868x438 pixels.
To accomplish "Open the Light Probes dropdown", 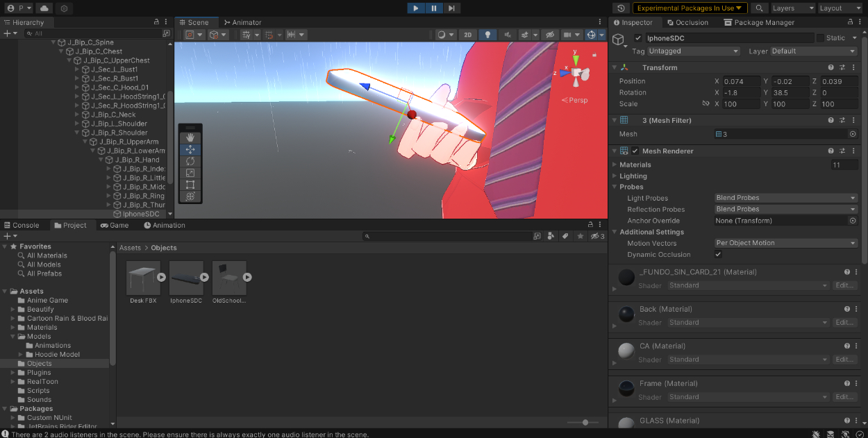I will (786, 198).
